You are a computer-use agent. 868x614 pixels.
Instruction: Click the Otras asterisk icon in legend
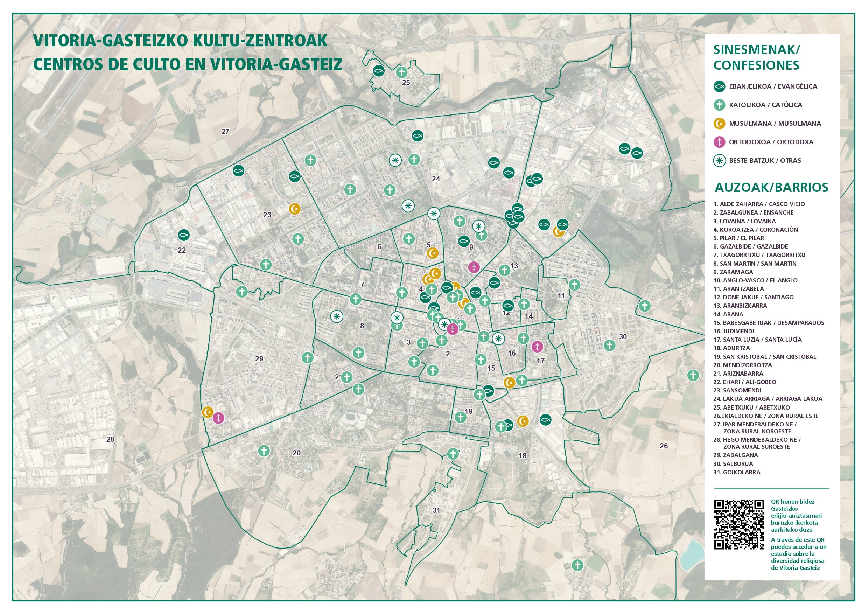click(x=719, y=160)
